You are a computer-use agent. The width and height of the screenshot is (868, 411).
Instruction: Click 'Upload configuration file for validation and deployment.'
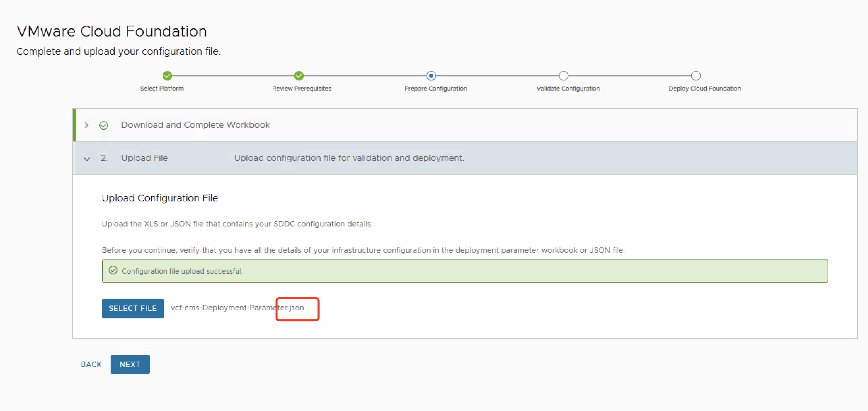(x=349, y=158)
